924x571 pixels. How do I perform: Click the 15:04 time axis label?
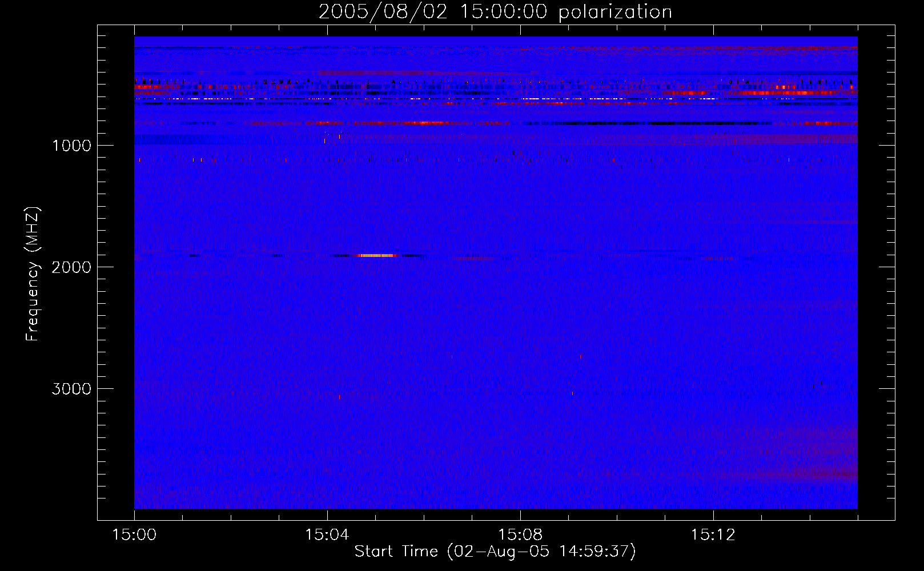tap(327, 534)
